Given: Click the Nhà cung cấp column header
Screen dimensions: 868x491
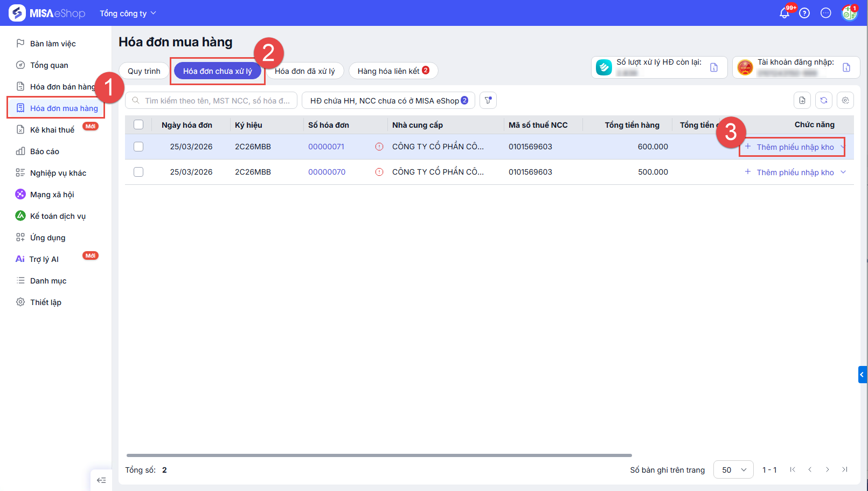Looking at the screenshot, I should coord(418,125).
